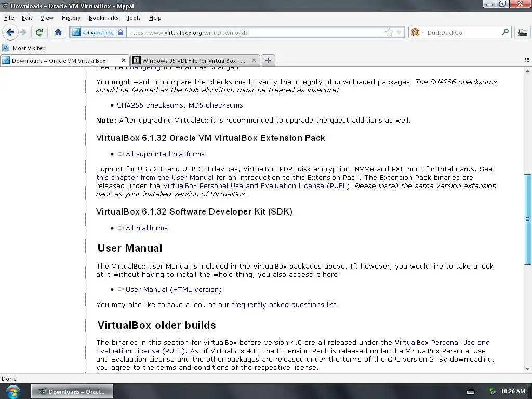Bookmark this page with the star icon
532x399 pixels.
[389, 33]
